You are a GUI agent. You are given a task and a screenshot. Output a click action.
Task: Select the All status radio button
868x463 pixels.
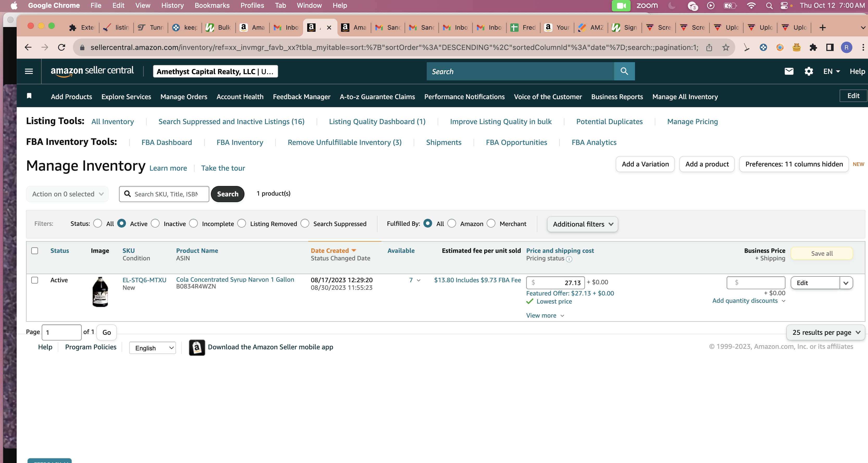(x=98, y=224)
